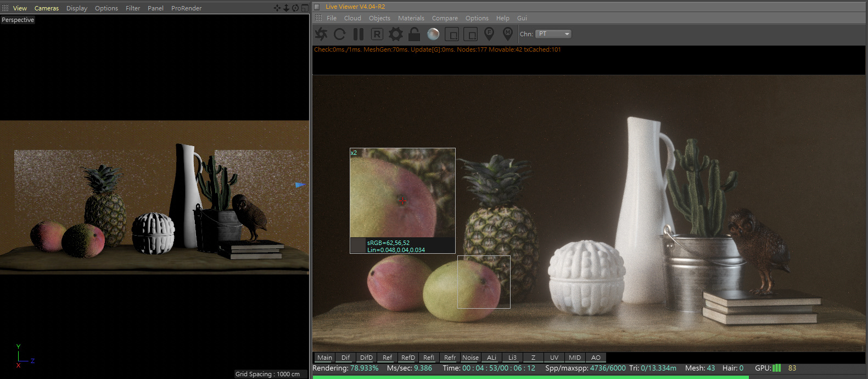The width and height of the screenshot is (868, 379).
Task: Select the focus picker F pin icon
Action: [489, 34]
